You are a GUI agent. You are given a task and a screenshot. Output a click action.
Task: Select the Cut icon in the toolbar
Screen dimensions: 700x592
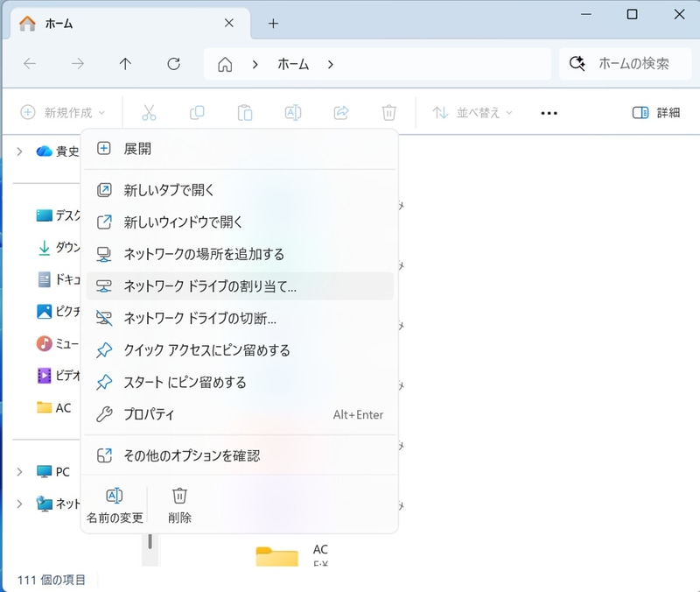click(149, 112)
